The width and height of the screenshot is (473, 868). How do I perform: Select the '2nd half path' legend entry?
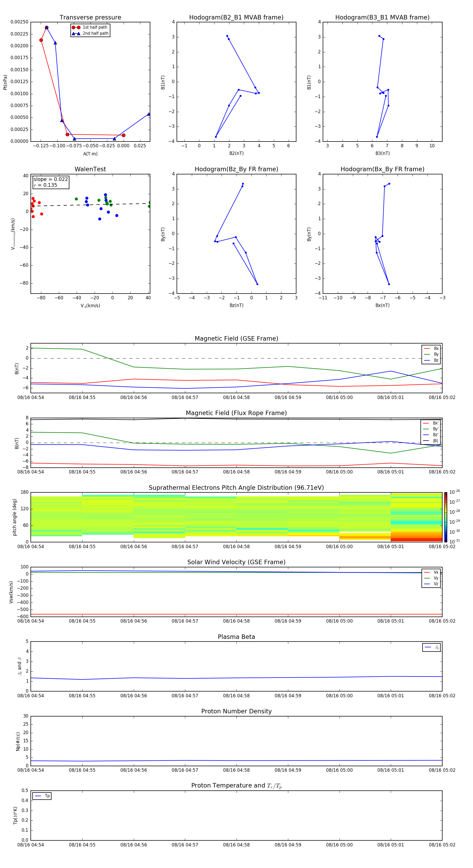click(x=90, y=33)
